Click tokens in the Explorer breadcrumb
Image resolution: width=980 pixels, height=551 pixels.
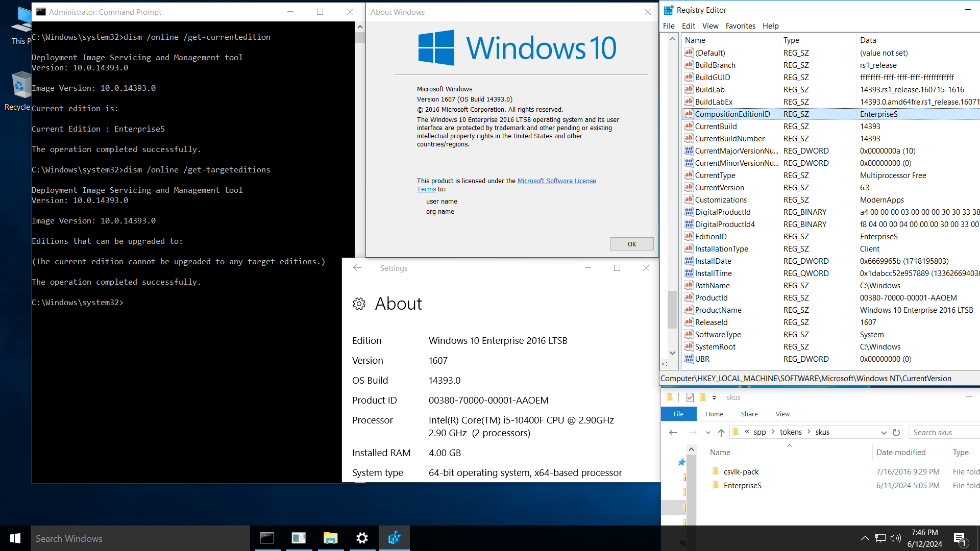[791, 433]
